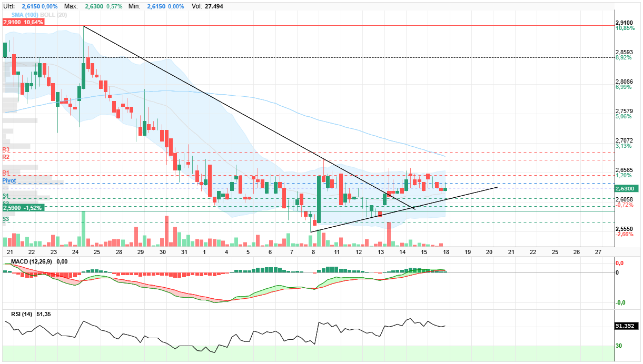
Task: Click the green 2,5900 -1,52% price tag
Action: [23, 208]
